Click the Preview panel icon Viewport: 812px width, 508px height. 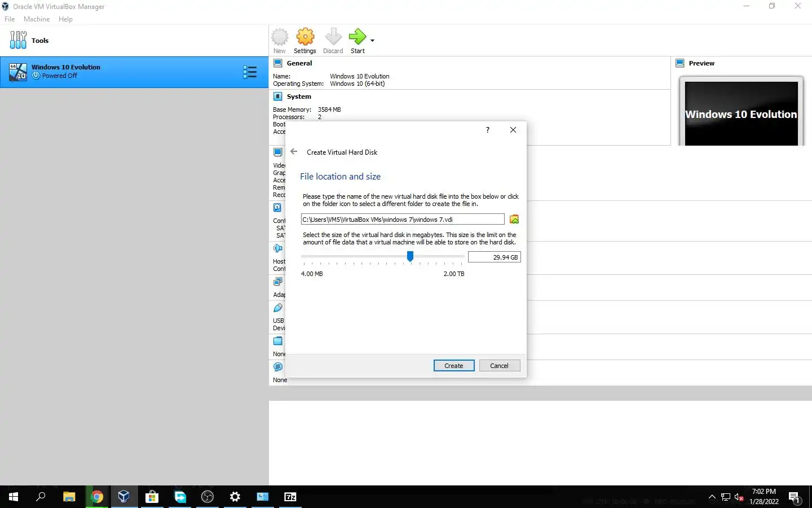coord(680,63)
